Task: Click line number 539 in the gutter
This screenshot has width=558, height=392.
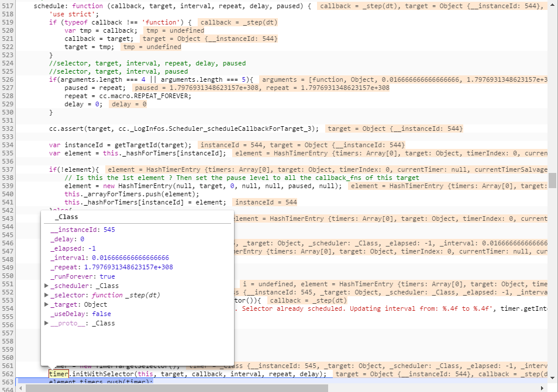Action: (x=8, y=186)
